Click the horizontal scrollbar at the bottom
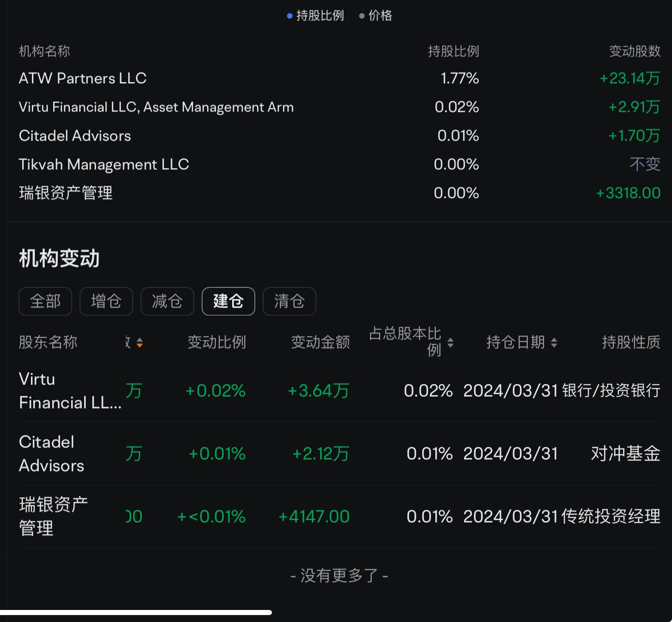 [x=136, y=612]
